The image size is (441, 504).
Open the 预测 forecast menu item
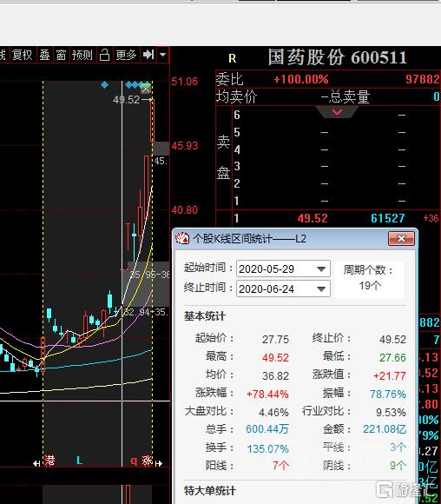pyautogui.click(x=82, y=55)
